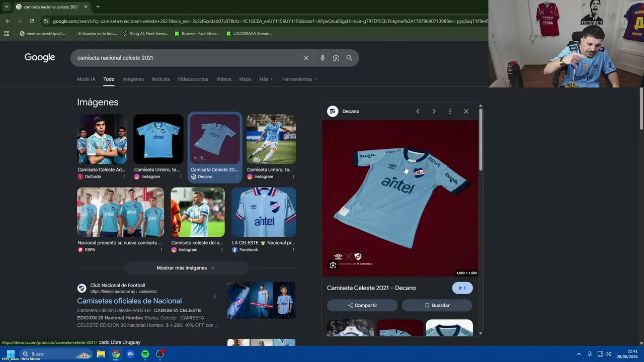Select the ESPN Nacional presentó su nueva camiseta thumbnail
Screen dimensions: 644x362
pyautogui.click(x=120, y=212)
